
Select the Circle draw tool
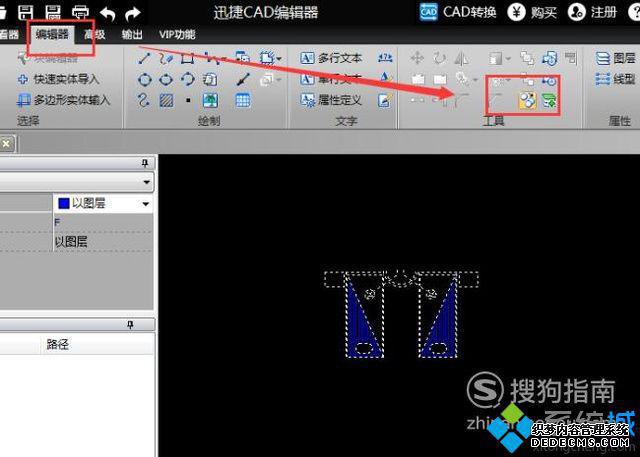tap(144, 79)
